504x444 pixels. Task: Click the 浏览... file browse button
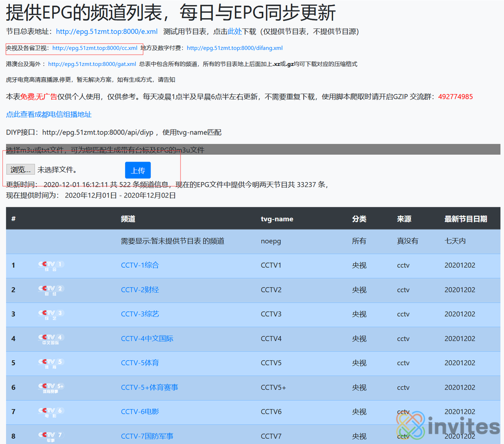tap(21, 169)
